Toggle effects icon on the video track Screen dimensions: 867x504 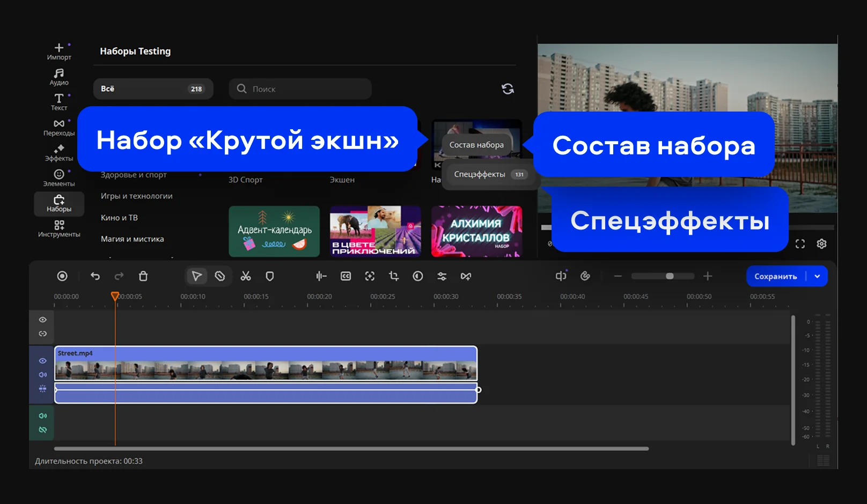[x=43, y=389]
